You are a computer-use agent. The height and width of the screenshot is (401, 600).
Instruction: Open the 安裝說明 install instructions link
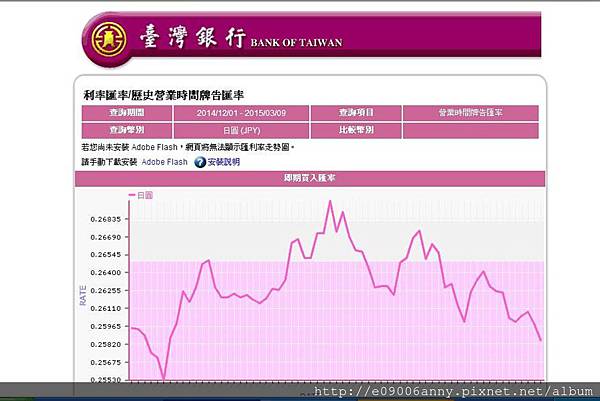pyautogui.click(x=224, y=162)
